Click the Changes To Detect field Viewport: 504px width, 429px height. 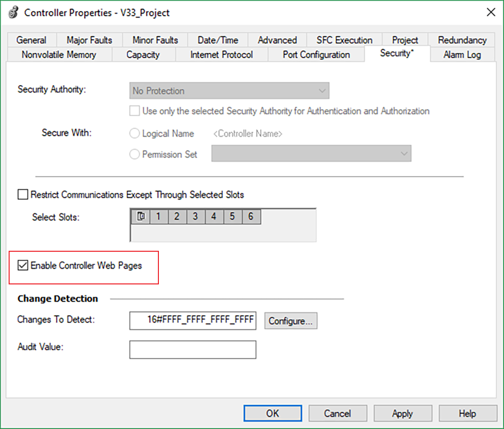tap(192, 321)
